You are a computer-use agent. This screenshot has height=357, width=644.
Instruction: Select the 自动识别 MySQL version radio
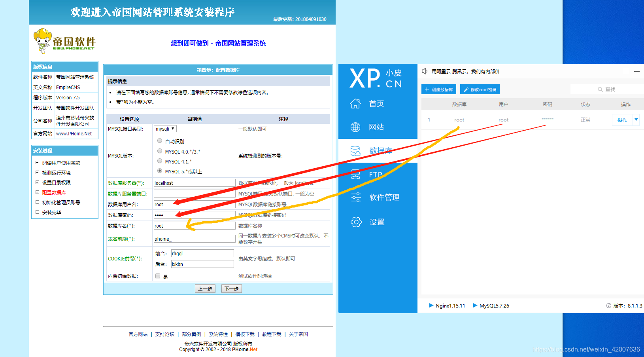(160, 141)
